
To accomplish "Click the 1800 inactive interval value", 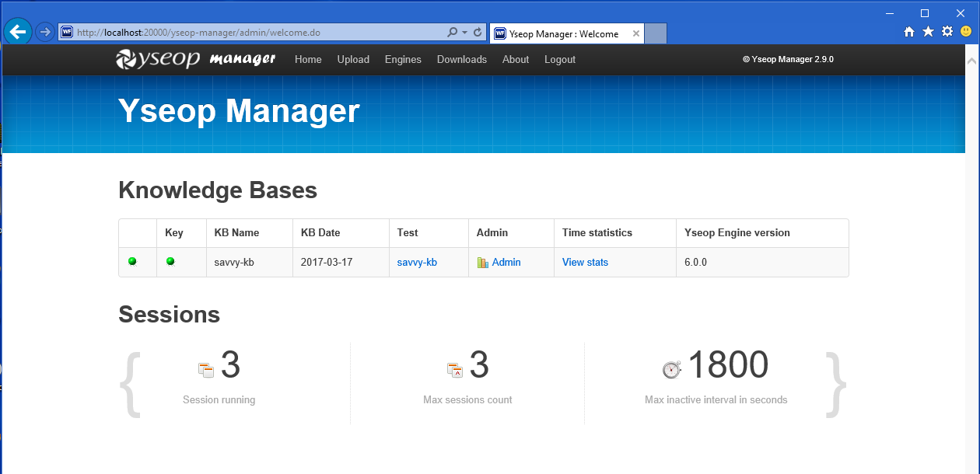I will [x=728, y=365].
